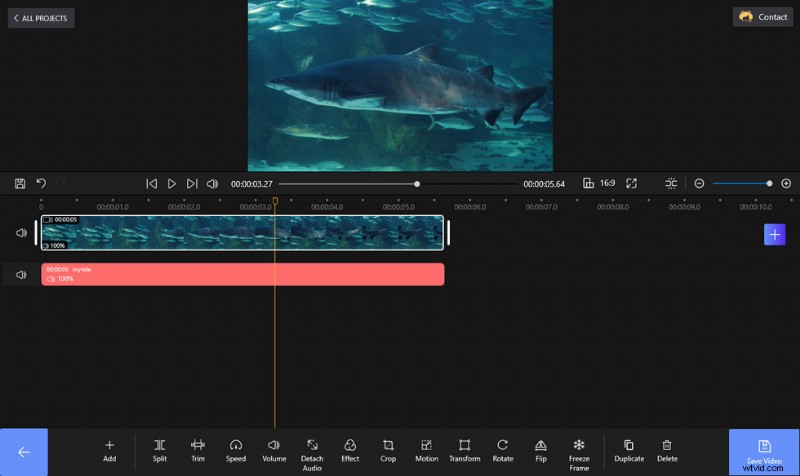Viewport: 800px width, 476px height.
Task: Select the Split tool
Action: click(x=159, y=450)
